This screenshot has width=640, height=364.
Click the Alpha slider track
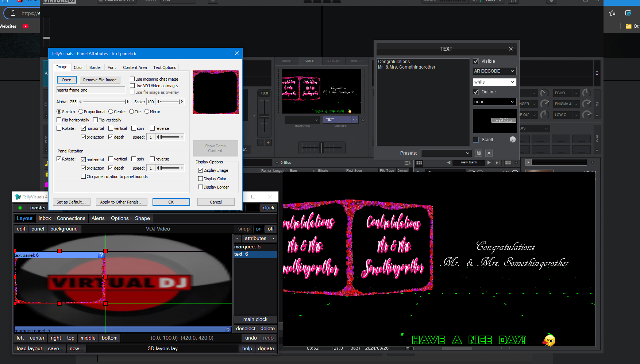click(x=104, y=102)
